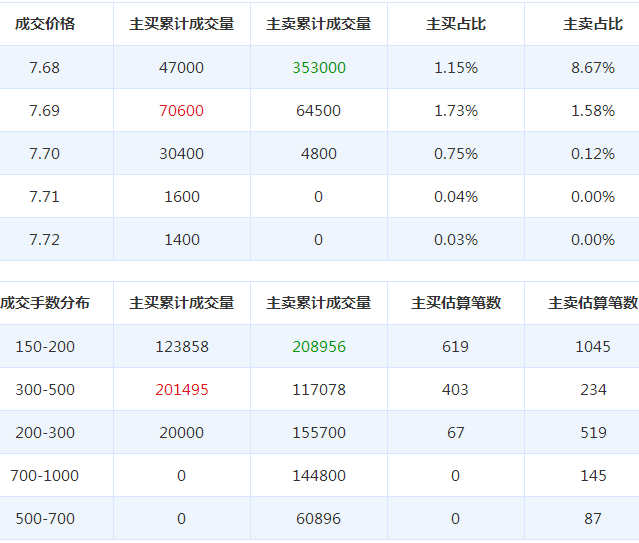Click the 8.67% sell ratio cell
This screenshot has width=639, height=543.
pos(592,68)
